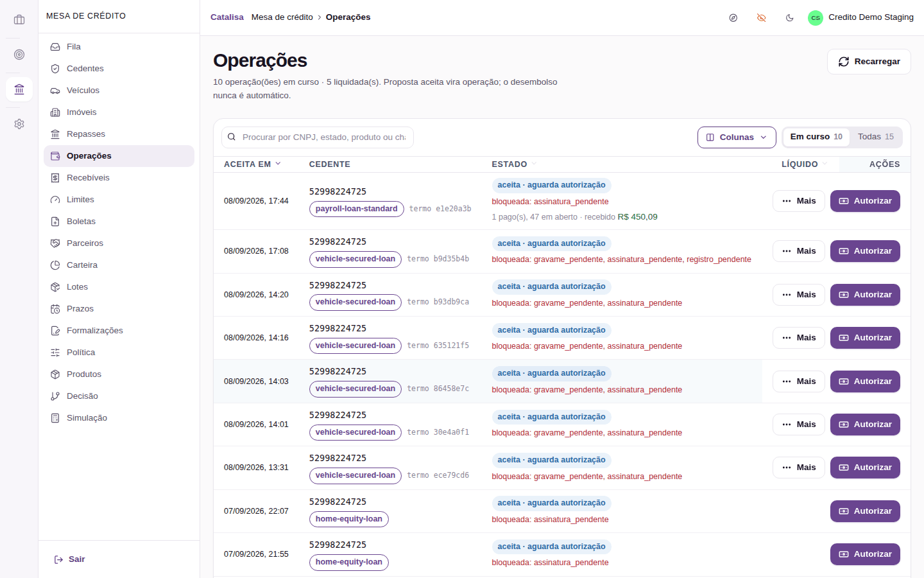This screenshot has height=578, width=924.
Task: Sort by Líquido column header
Action: 804,164
